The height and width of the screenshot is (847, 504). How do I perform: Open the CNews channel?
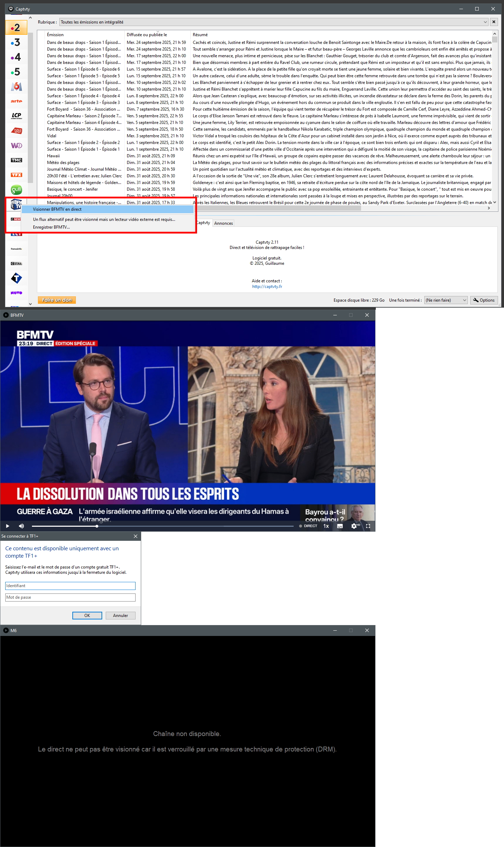pyautogui.click(x=15, y=219)
